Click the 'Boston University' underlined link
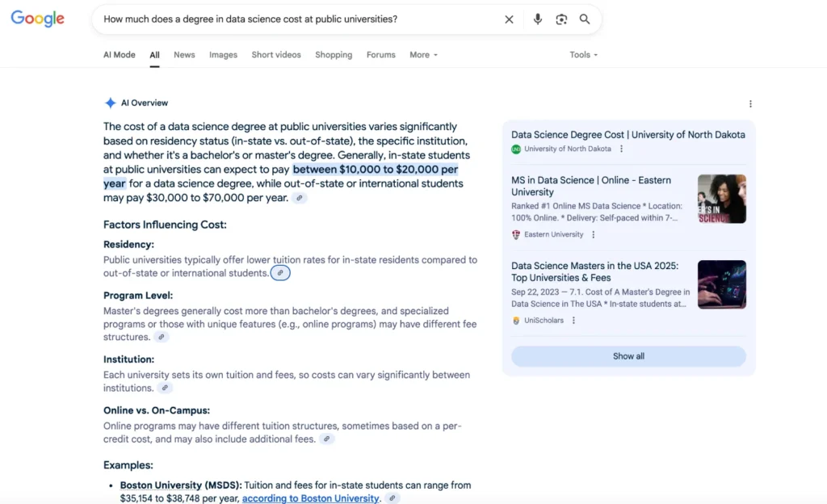The image size is (827, 504). 161,485
